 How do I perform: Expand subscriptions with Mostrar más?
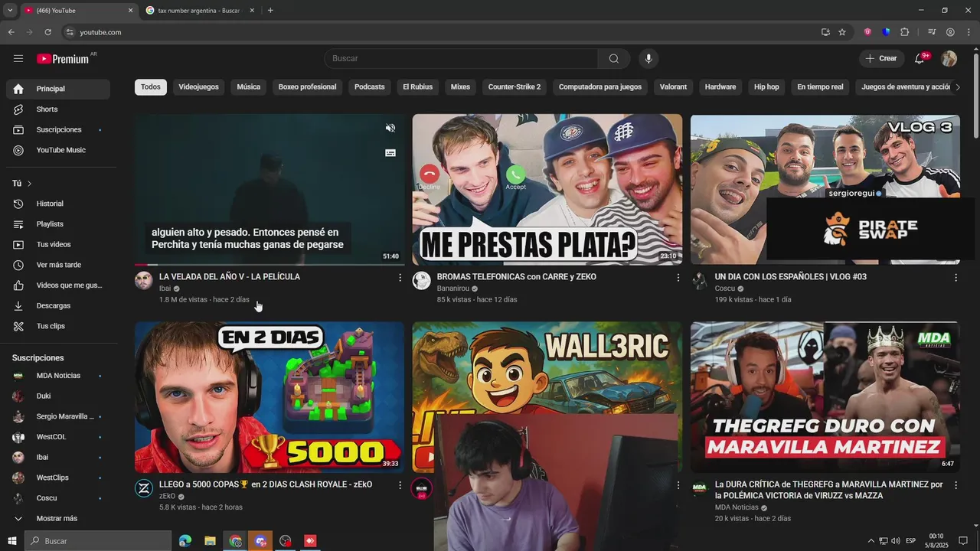point(58,518)
